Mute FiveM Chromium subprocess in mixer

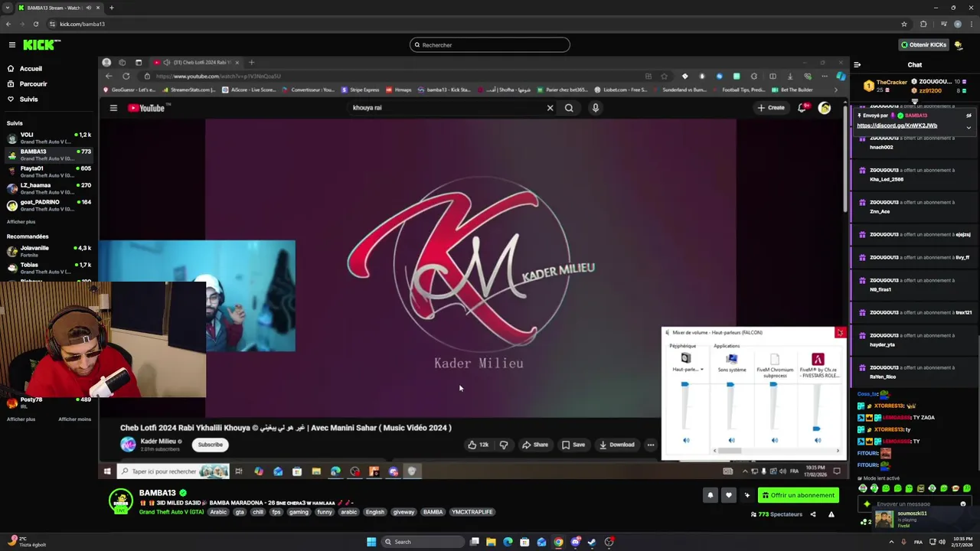[774, 440]
